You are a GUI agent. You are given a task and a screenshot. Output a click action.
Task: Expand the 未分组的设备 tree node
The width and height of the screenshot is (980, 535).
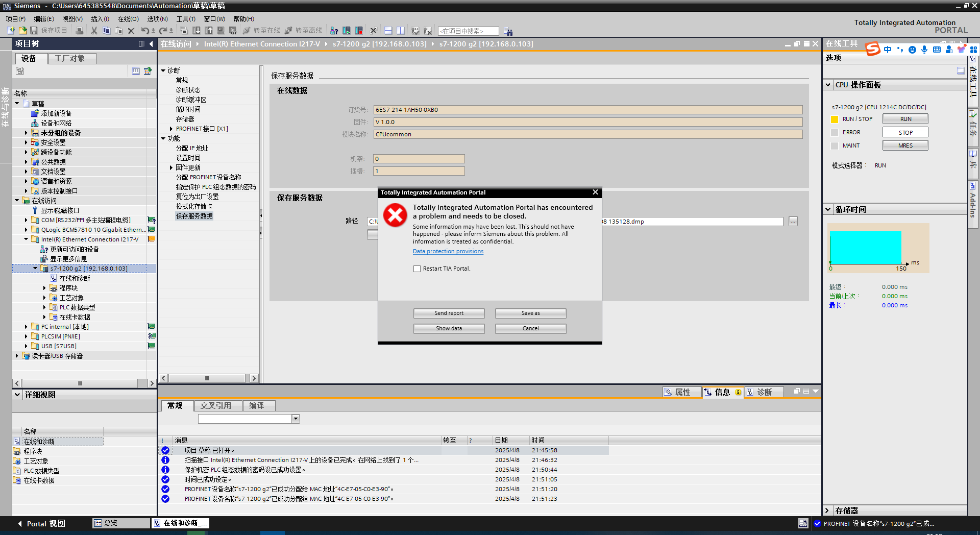point(26,133)
